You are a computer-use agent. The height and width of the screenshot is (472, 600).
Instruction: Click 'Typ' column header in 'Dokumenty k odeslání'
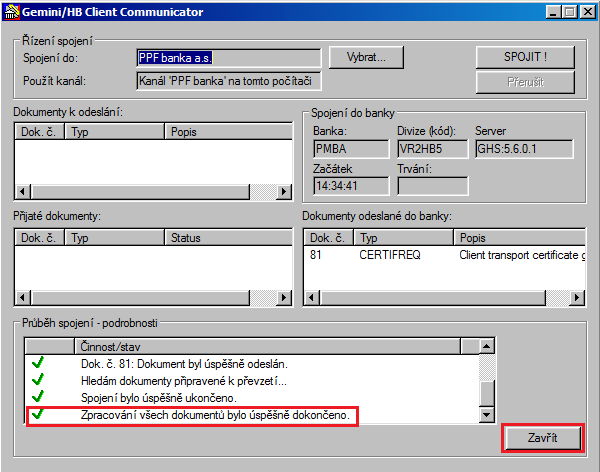114,132
